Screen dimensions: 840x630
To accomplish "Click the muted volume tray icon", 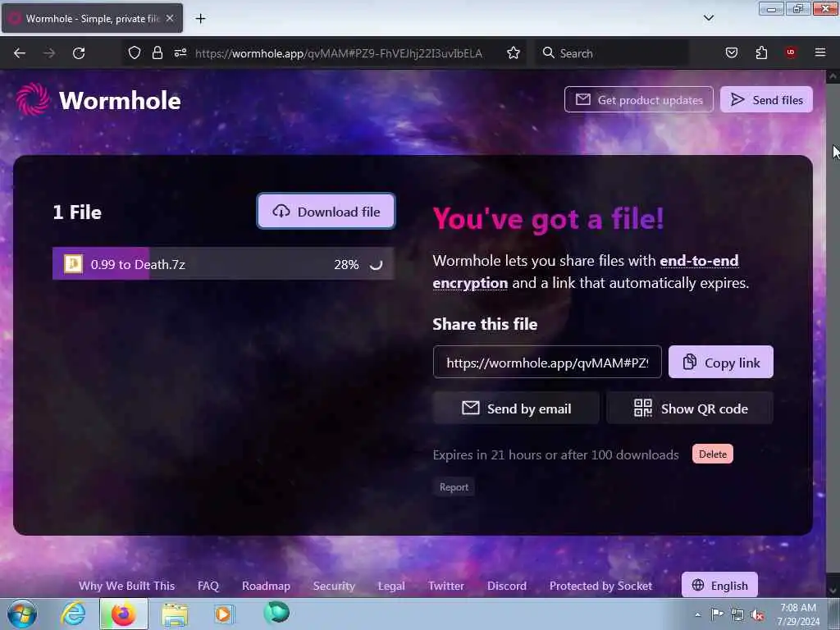I will point(757,615).
